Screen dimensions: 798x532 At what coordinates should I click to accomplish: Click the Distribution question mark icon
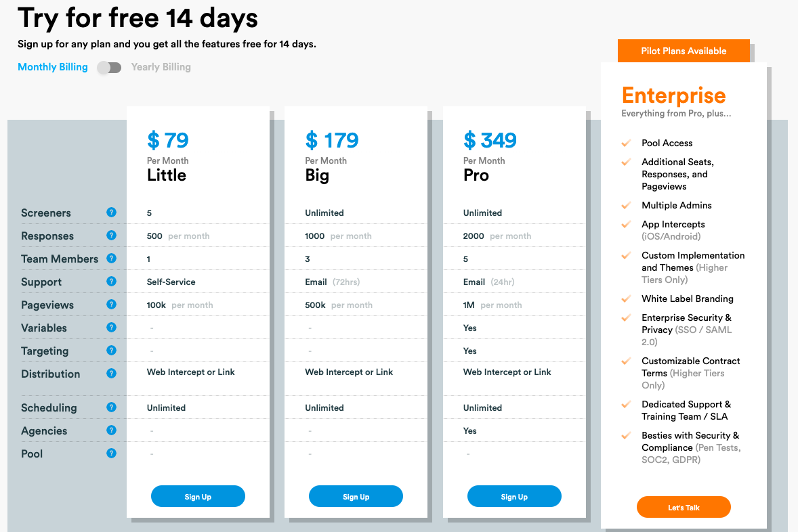(x=111, y=374)
